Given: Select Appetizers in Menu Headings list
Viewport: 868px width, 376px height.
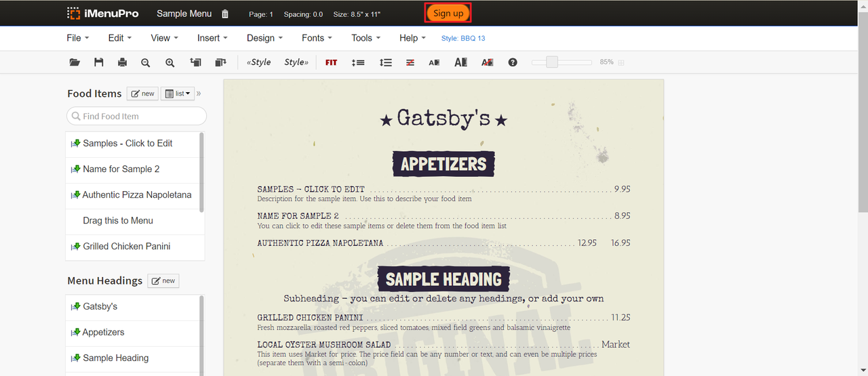Looking at the screenshot, I should [x=103, y=332].
